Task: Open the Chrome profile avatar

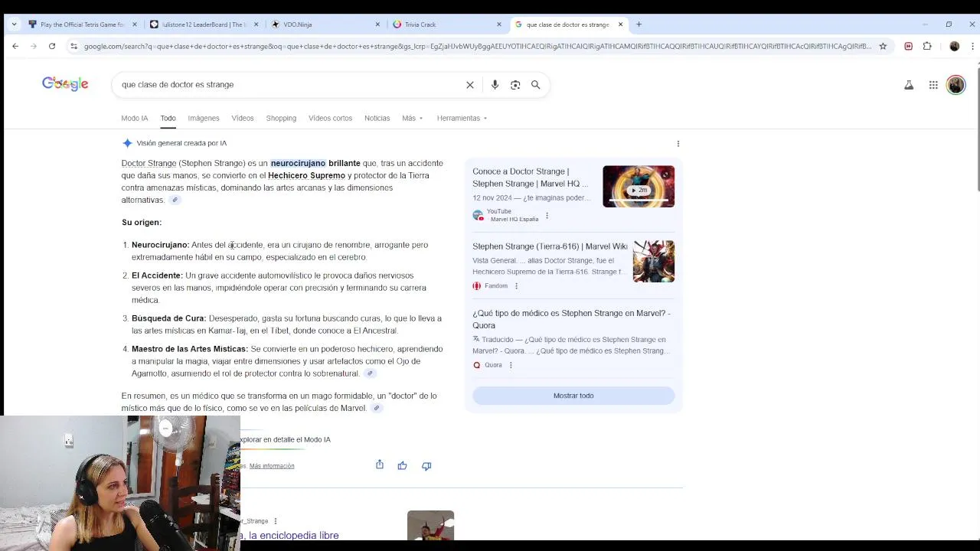Action: [x=954, y=46]
